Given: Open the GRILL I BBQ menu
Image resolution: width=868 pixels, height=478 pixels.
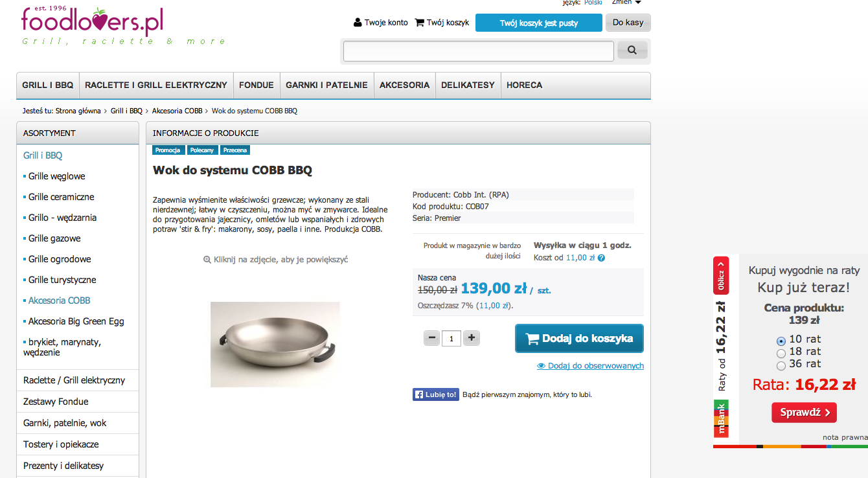Looking at the screenshot, I should coord(48,85).
